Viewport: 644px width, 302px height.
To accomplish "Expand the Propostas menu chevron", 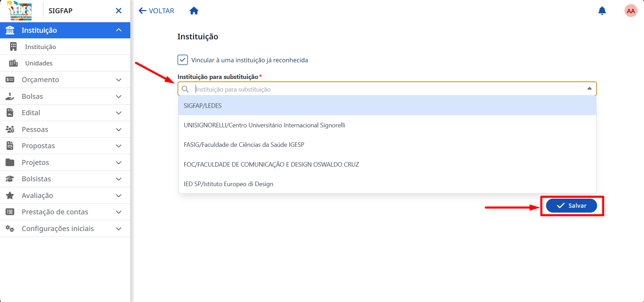I will [118, 146].
